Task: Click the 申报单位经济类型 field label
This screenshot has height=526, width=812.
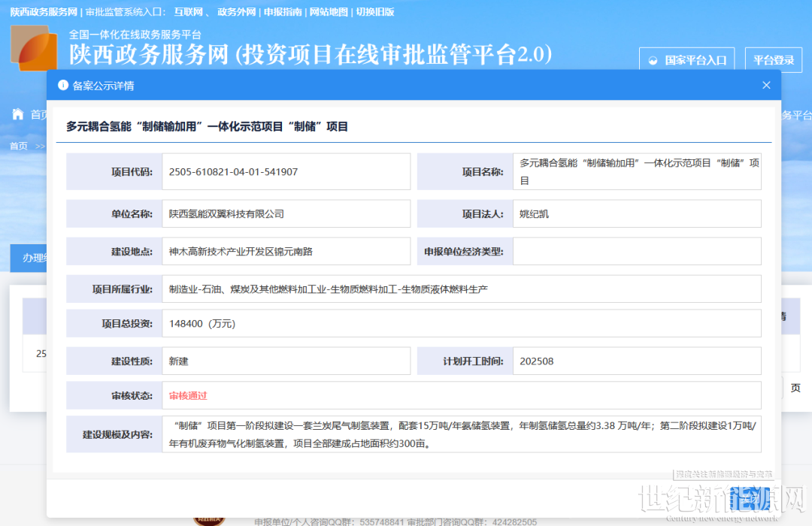Action: click(x=464, y=252)
